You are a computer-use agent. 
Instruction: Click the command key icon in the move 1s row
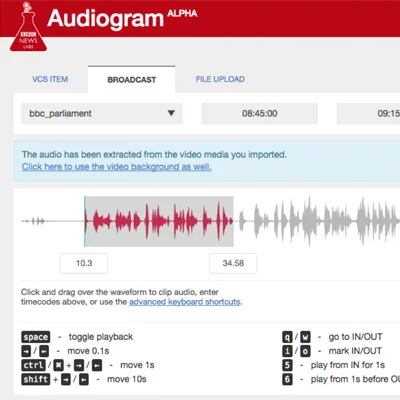pos(59,365)
